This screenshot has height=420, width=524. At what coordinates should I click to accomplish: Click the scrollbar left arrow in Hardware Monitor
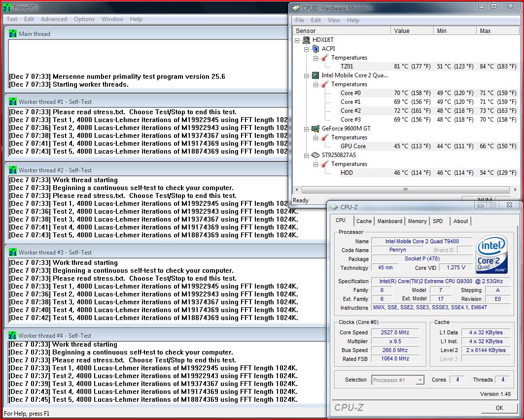point(297,190)
